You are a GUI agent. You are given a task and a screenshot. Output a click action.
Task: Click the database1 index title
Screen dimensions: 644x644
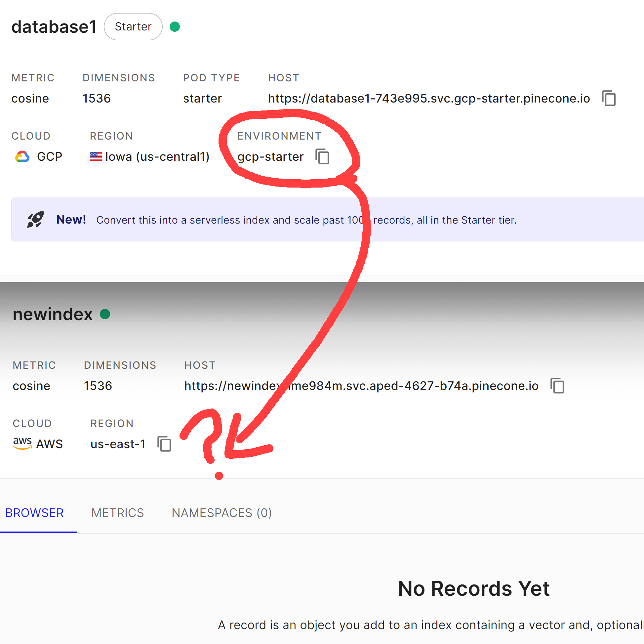click(54, 27)
